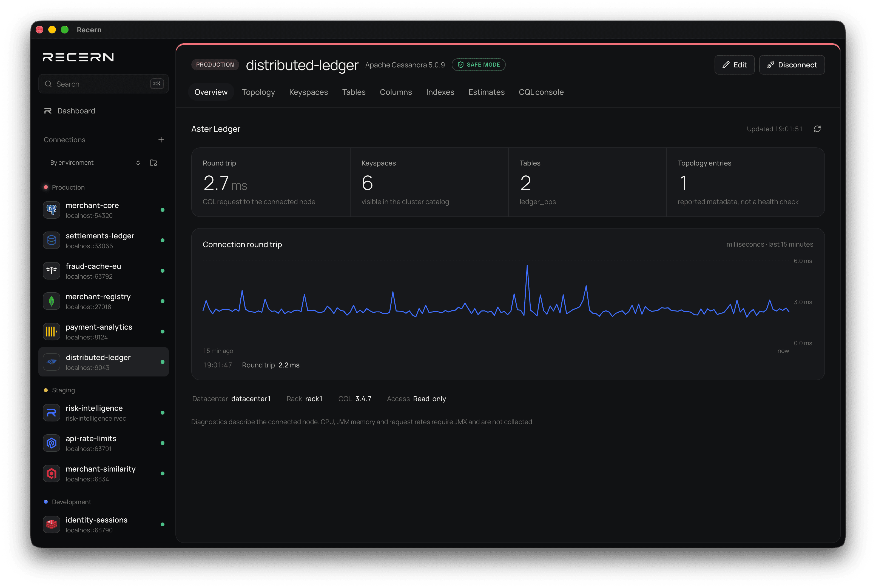The width and height of the screenshot is (876, 588).
Task: Click the 'localhost:9043' address text
Action: tap(87, 368)
